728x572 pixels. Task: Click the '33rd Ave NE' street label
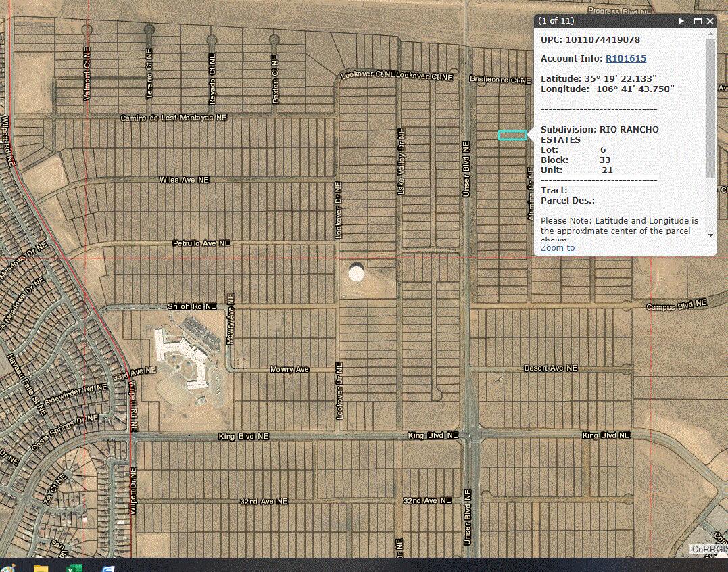[x=135, y=374]
